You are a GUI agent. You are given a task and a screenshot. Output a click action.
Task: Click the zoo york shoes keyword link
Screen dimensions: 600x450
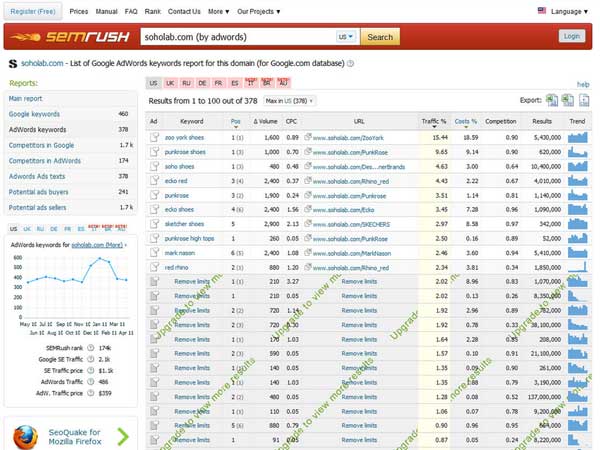pos(184,137)
